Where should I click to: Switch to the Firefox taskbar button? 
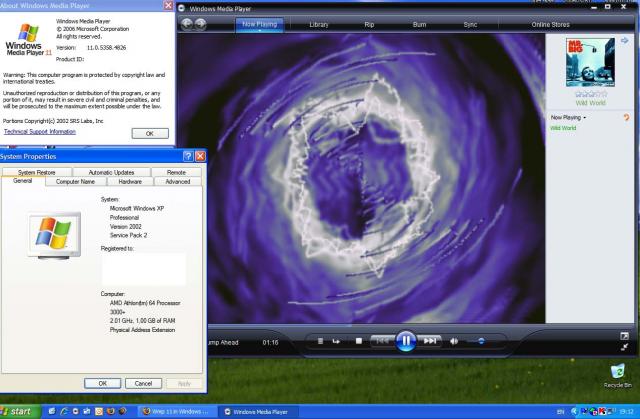176,412
